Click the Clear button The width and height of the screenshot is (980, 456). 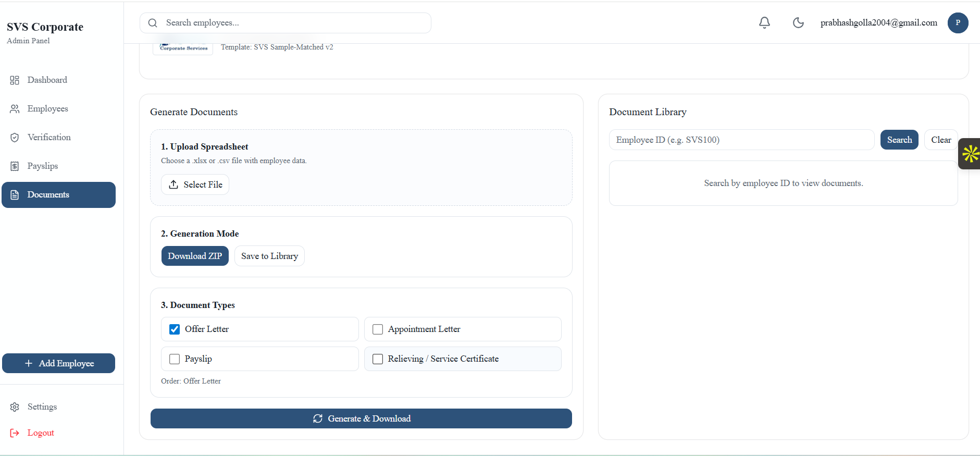tap(941, 140)
